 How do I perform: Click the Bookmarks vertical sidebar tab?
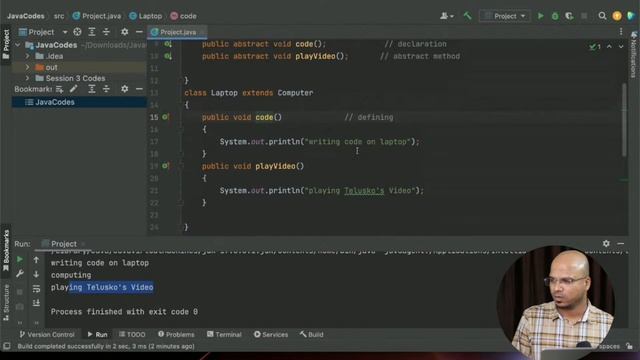click(6, 251)
